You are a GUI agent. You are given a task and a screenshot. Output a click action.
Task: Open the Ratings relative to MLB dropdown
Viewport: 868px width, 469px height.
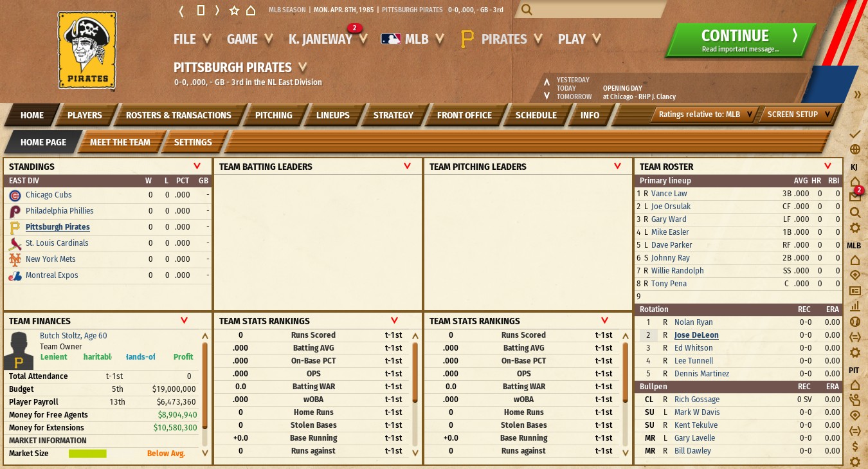(x=705, y=115)
